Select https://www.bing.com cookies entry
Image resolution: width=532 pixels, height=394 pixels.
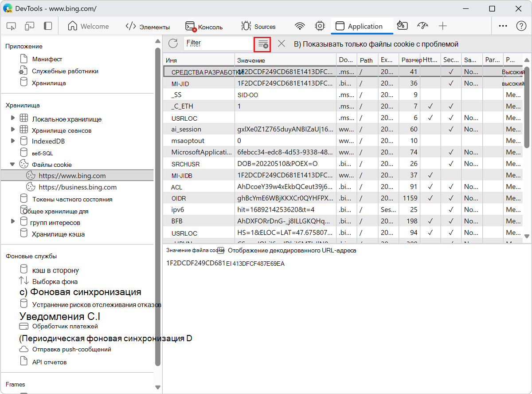tap(77, 176)
